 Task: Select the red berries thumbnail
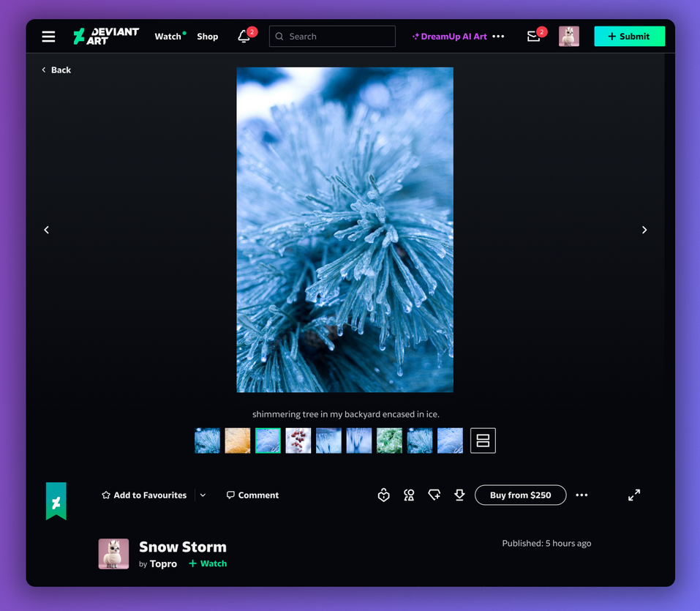(x=298, y=441)
